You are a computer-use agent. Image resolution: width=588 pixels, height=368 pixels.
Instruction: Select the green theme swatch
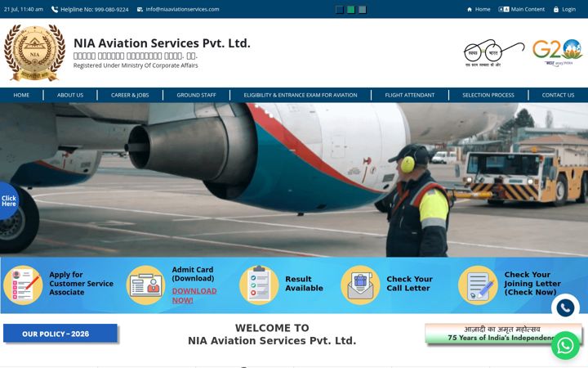[351, 10]
